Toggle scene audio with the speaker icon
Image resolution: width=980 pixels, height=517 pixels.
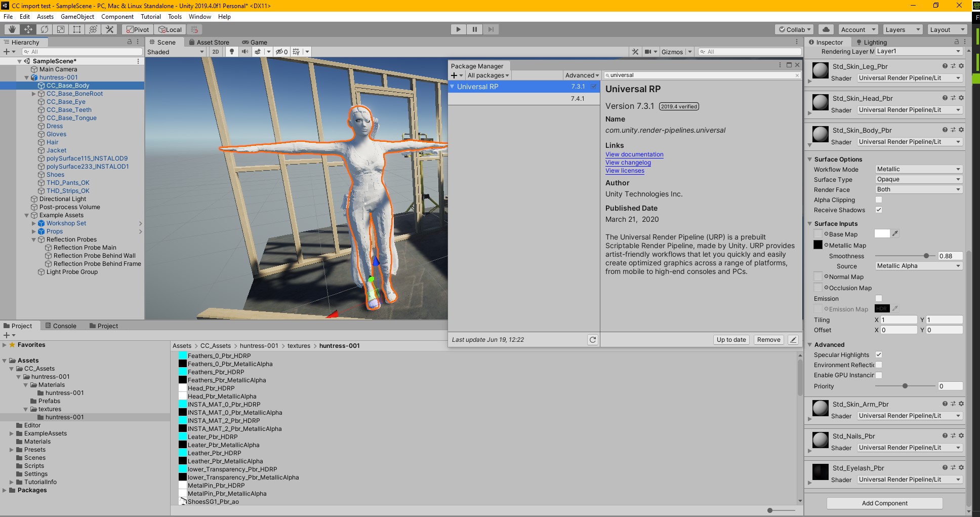(x=245, y=52)
